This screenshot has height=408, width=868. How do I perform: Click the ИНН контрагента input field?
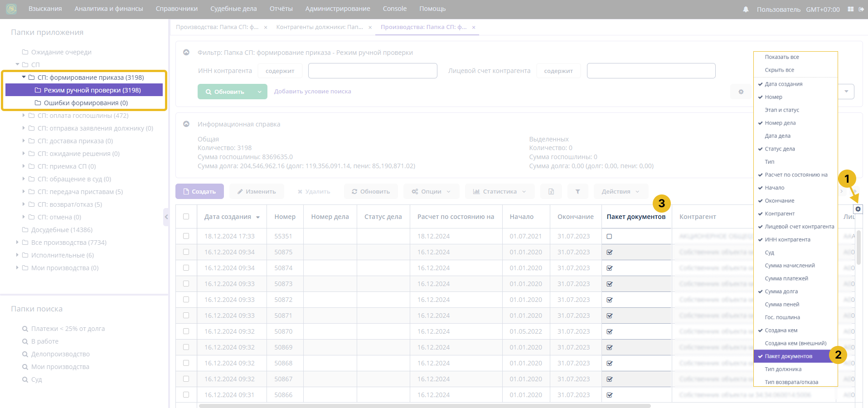click(x=373, y=71)
